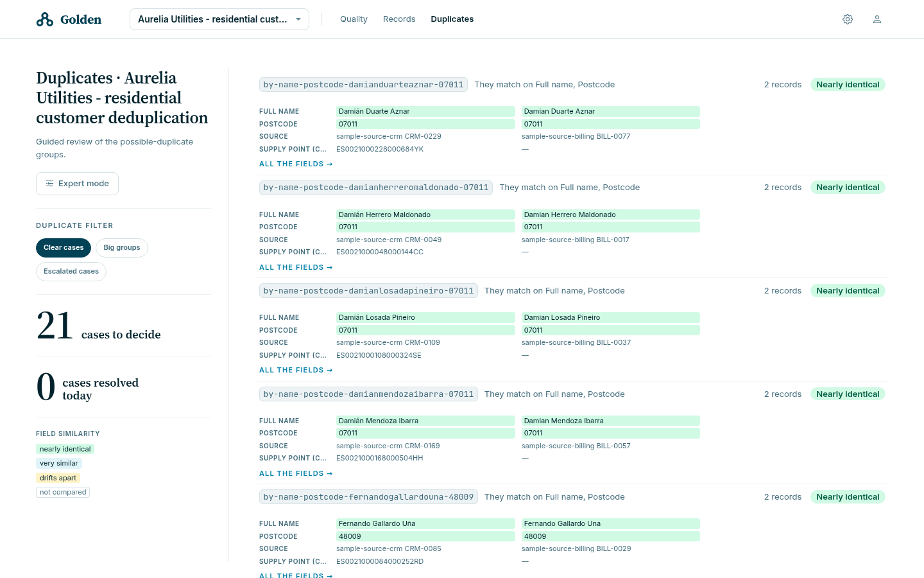
Task: Open the user account icon
Action: [877, 19]
